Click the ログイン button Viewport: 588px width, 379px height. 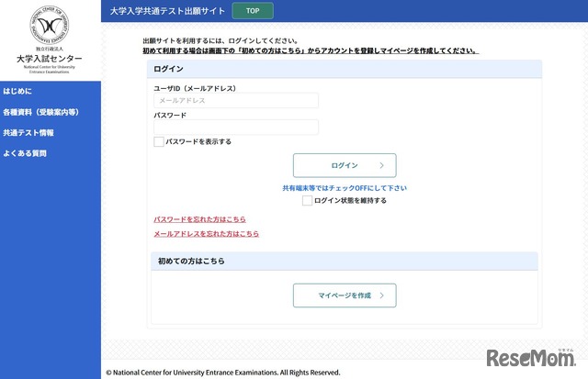[345, 165]
